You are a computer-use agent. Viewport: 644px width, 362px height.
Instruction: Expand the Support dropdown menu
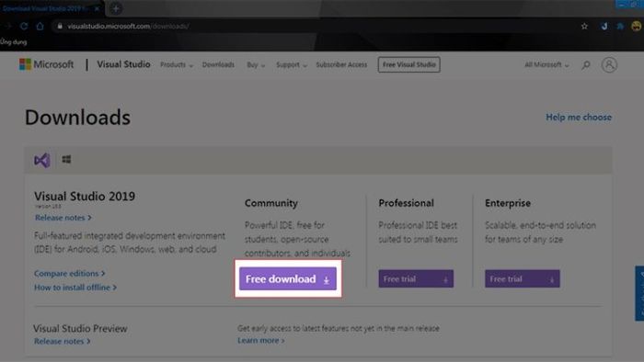point(292,65)
